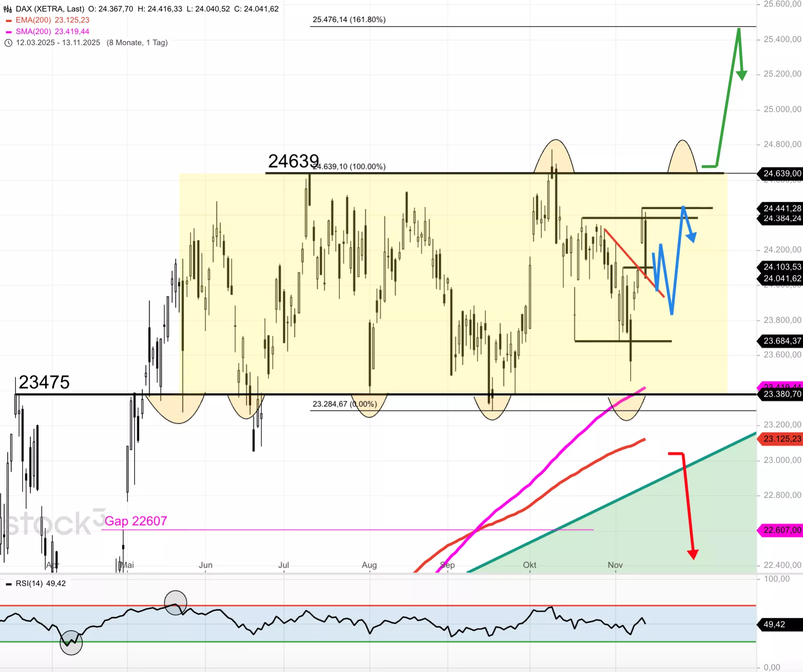
Task: Click the 'Gap 22607' annotation label
Action: 135,521
